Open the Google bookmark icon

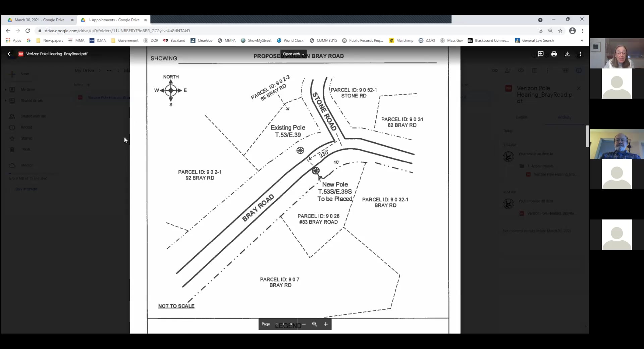click(29, 40)
